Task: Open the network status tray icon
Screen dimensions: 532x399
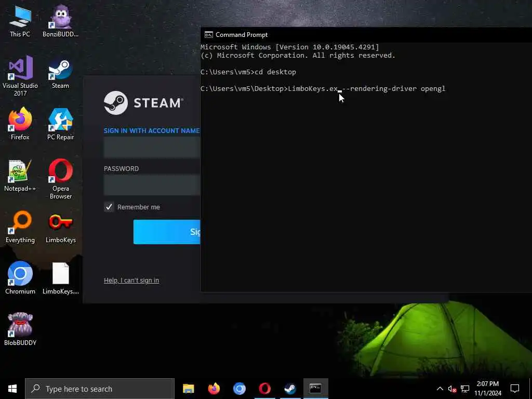Action: click(x=465, y=389)
